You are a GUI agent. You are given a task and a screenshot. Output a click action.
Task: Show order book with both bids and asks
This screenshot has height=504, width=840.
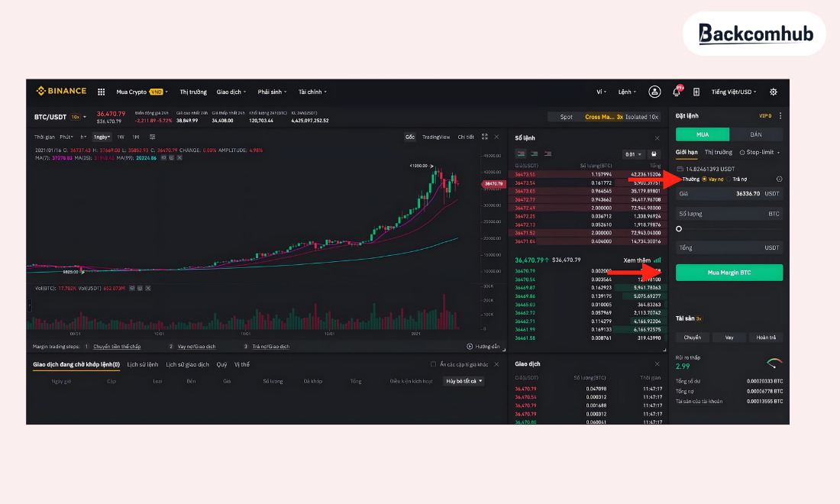coord(521,154)
